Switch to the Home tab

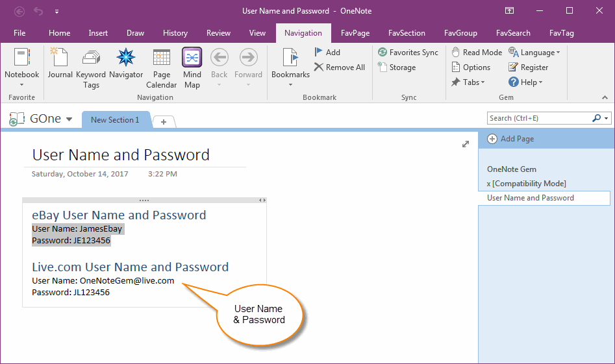tap(59, 33)
